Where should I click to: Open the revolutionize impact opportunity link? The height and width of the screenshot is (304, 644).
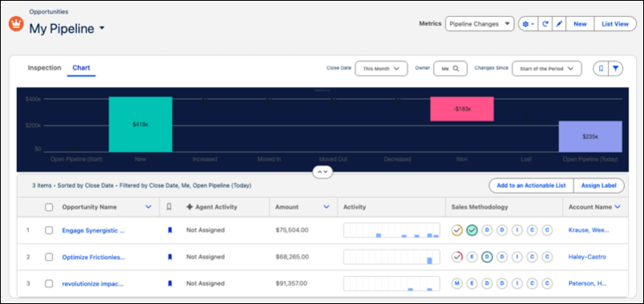93,283
